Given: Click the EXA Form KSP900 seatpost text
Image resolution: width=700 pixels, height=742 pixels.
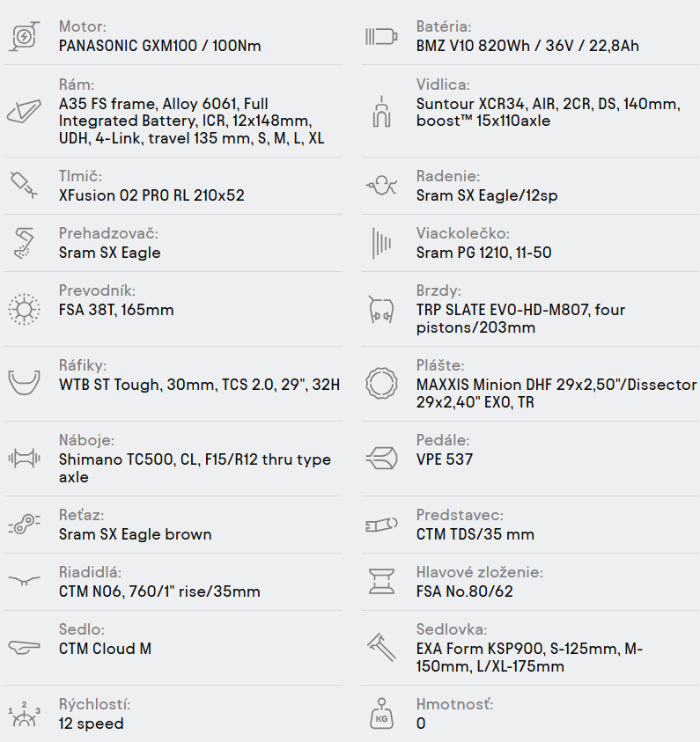Looking at the screenshot, I should (x=529, y=658).
